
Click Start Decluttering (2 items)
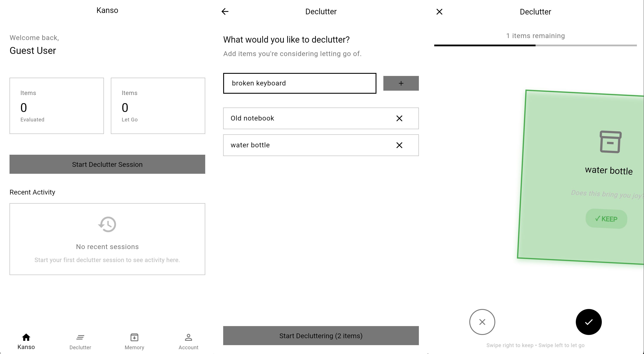tap(321, 336)
